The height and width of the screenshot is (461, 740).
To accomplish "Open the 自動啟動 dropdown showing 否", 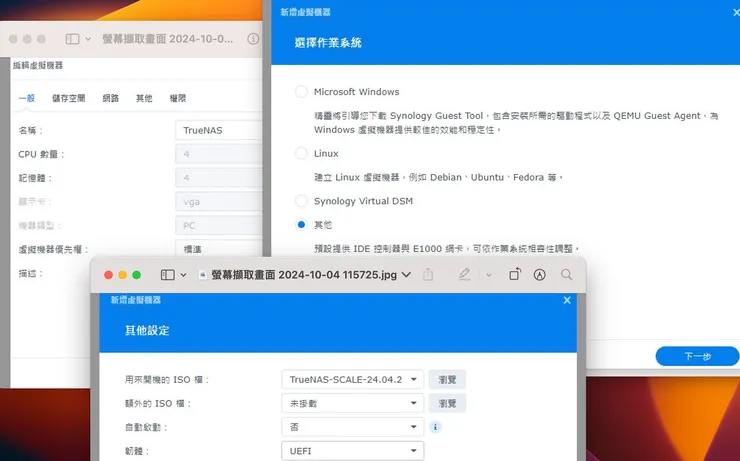I will pos(353,427).
